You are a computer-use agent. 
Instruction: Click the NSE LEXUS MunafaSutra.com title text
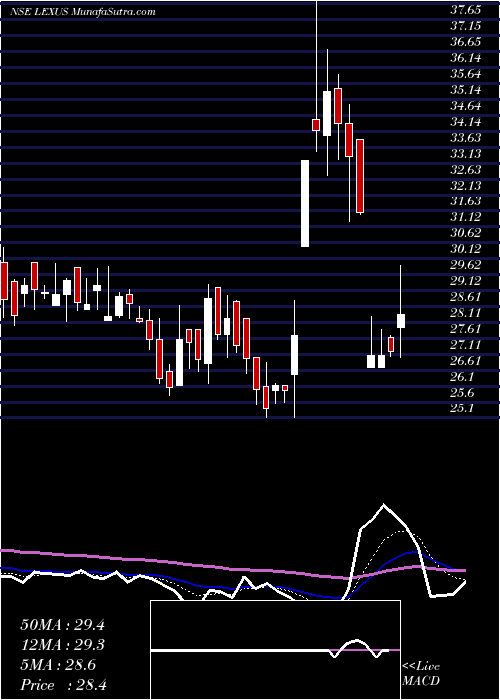(83, 12)
